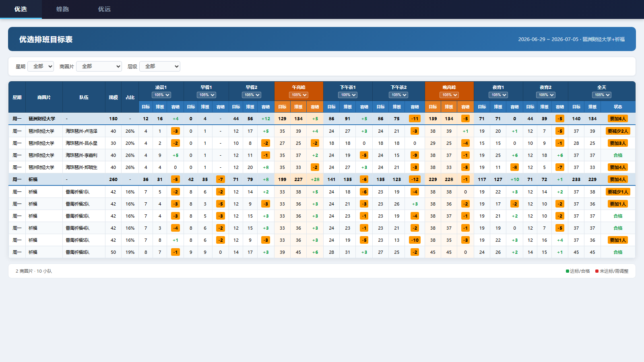Image resolution: width=644 pixels, height=362 pixels.
Task: Click the 要加6人 status badge
Action: coord(618,119)
